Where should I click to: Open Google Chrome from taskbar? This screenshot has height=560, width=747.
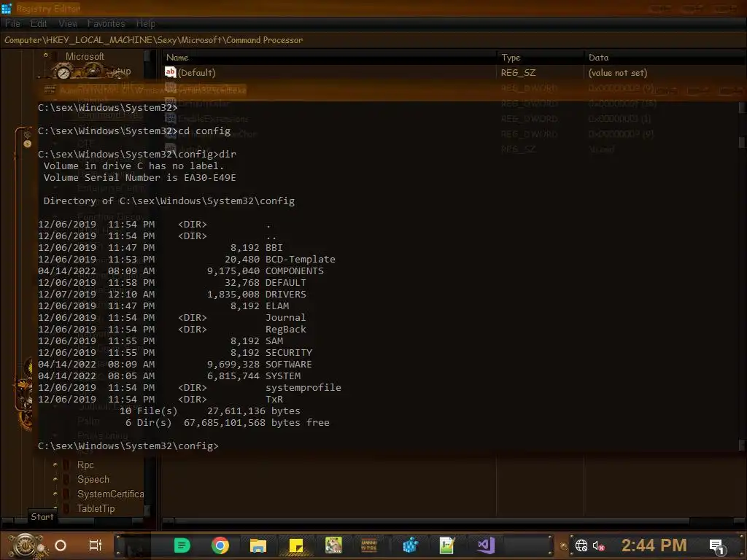pyautogui.click(x=220, y=545)
